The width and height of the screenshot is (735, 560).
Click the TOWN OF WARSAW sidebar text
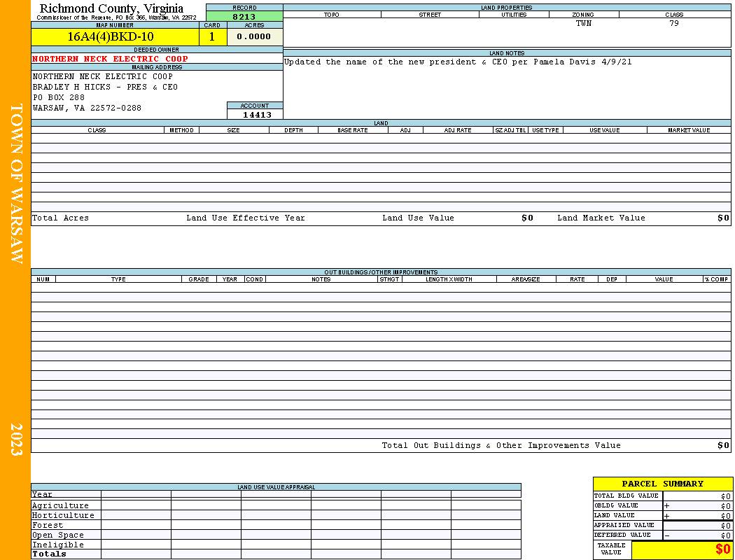point(16,183)
